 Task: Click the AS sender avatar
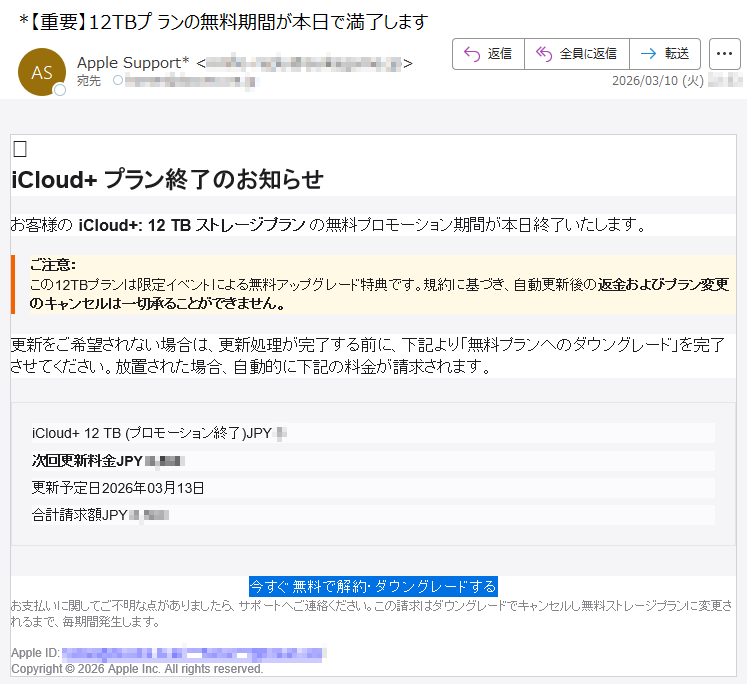42,72
